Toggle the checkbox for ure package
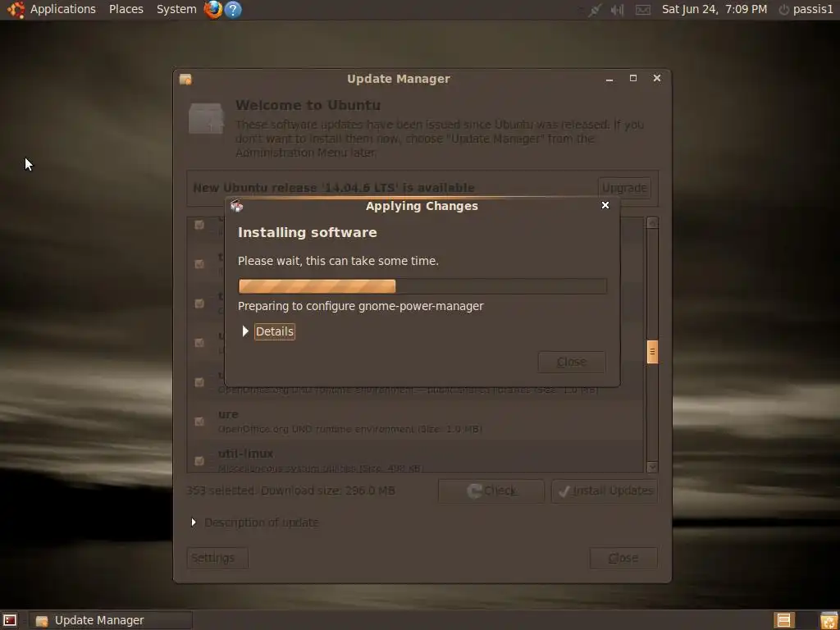The image size is (840, 630). 199,421
